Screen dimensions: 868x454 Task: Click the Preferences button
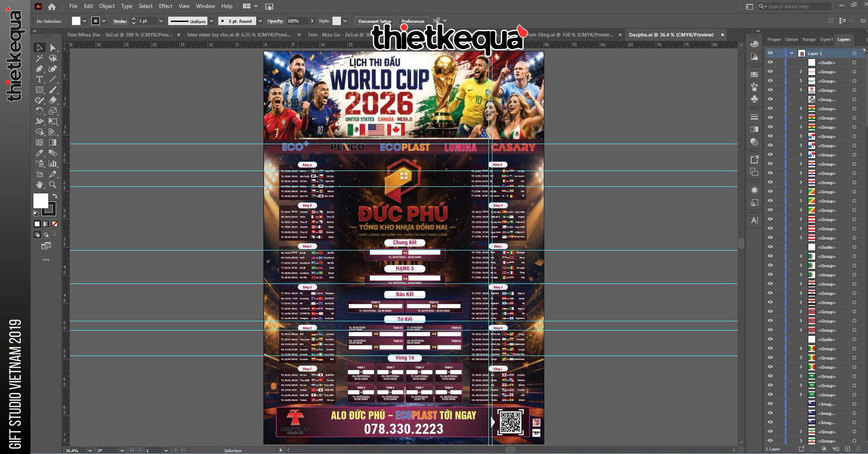(413, 21)
